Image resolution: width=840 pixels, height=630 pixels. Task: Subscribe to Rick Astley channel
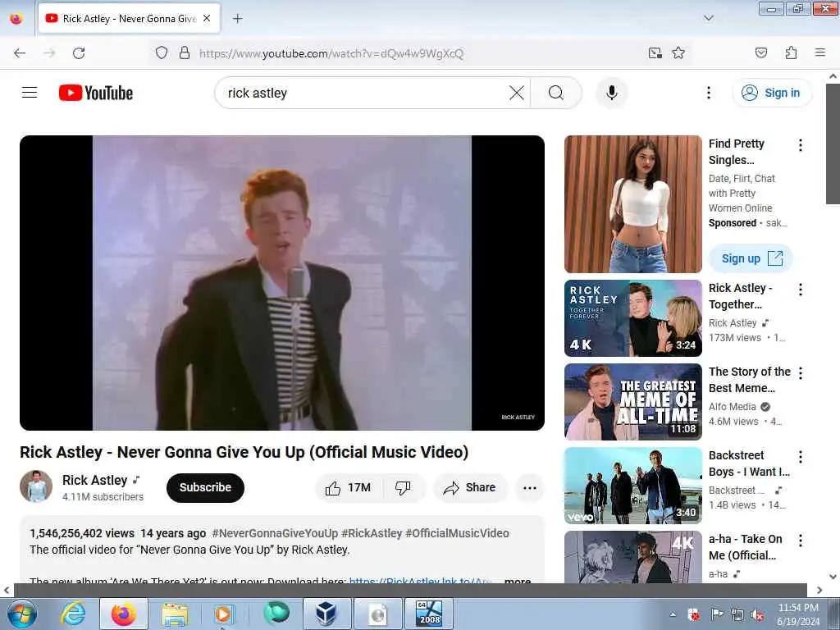(x=205, y=487)
